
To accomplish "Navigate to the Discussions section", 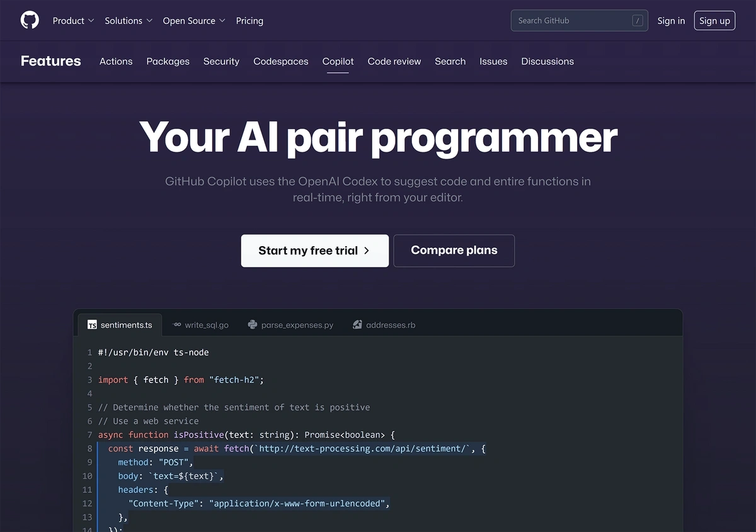I will tap(547, 61).
